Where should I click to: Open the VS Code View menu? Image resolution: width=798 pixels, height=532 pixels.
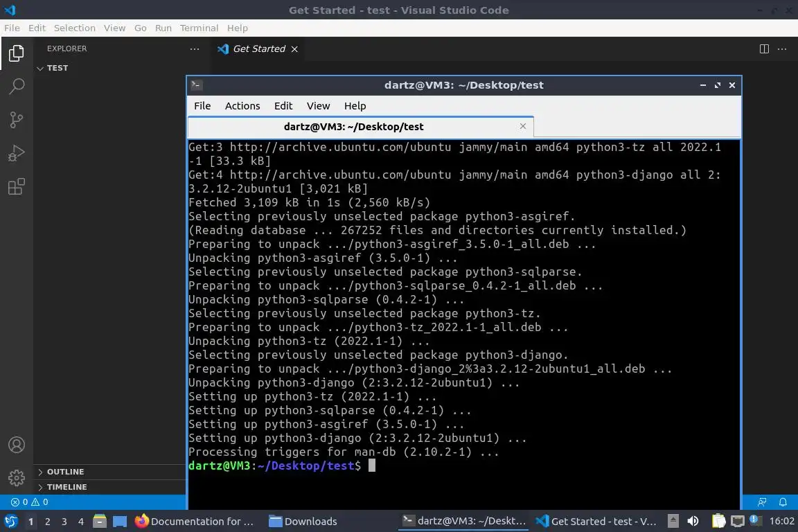(x=114, y=28)
